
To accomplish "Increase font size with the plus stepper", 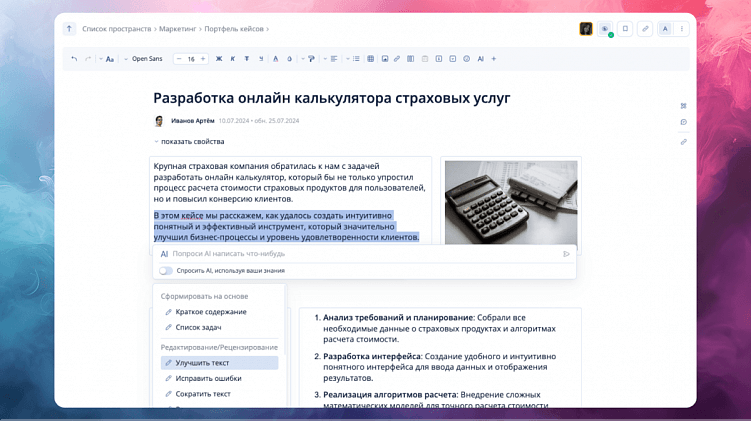I will click(x=203, y=59).
